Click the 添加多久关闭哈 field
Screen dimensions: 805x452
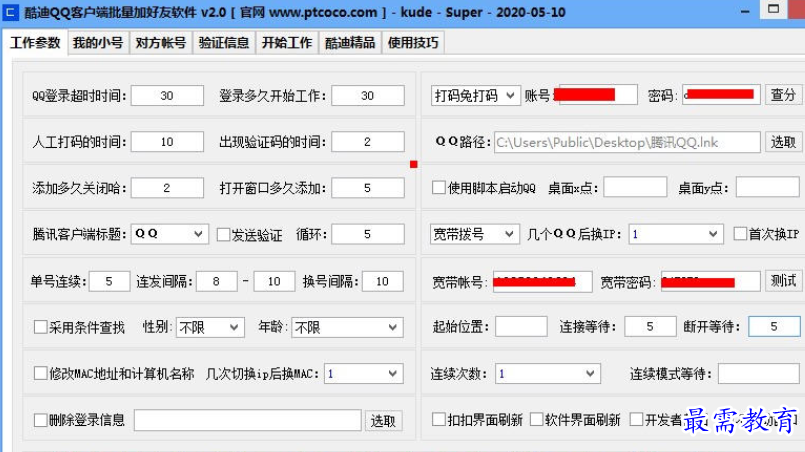(x=167, y=188)
